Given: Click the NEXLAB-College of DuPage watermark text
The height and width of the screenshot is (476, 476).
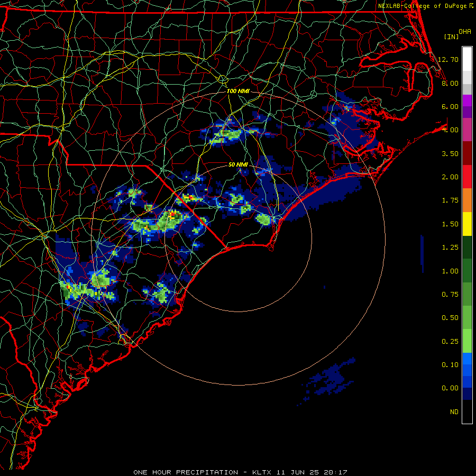Looking at the screenshot, I should tap(425, 6).
